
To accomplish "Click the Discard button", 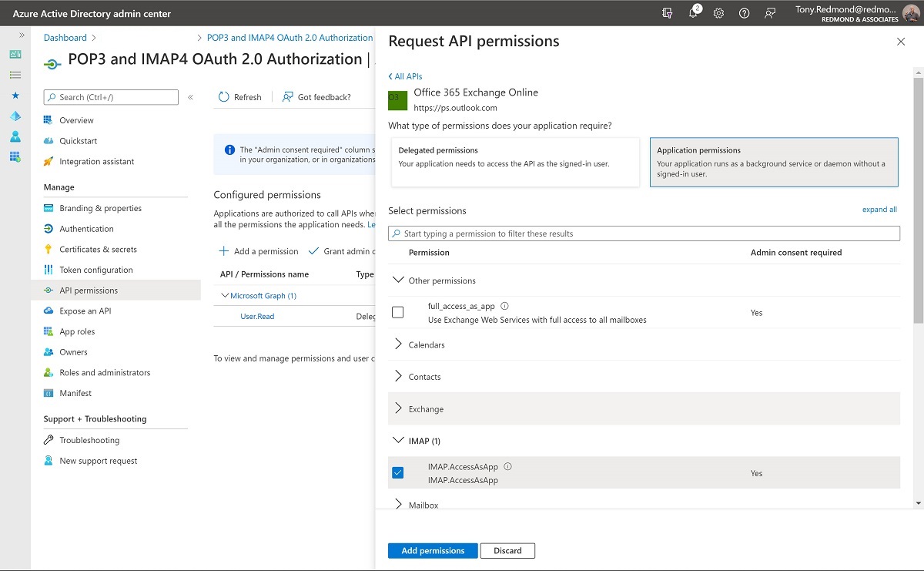I will pyautogui.click(x=507, y=551).
